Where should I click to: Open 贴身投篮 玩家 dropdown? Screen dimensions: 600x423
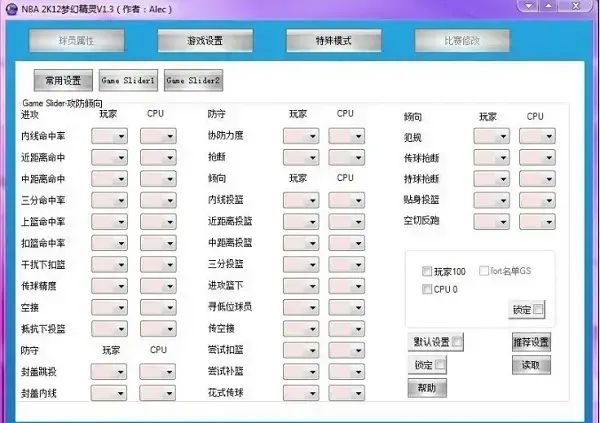pyautogui.click(x=492, y=200)
